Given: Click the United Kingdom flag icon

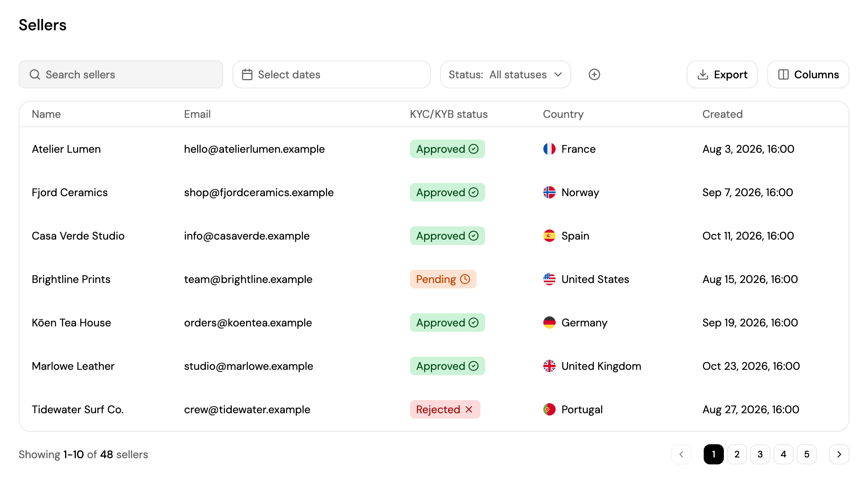Looking at the screenshot, I should coord(549,366).
